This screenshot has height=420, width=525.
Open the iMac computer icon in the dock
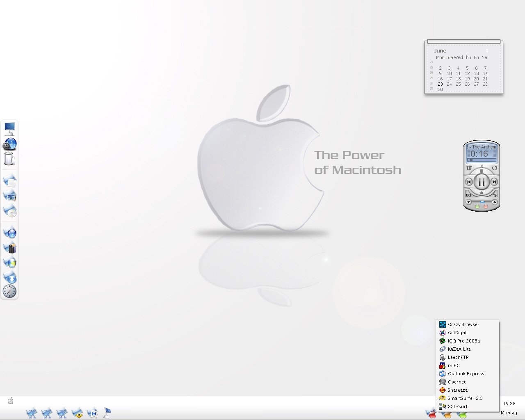tap(9, 129)
